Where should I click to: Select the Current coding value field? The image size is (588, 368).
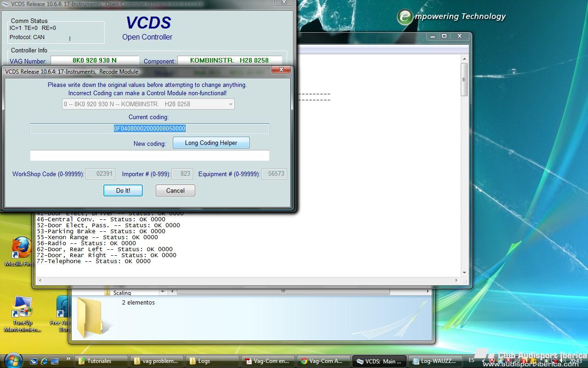pyautogui.click(x=150, y=128)
